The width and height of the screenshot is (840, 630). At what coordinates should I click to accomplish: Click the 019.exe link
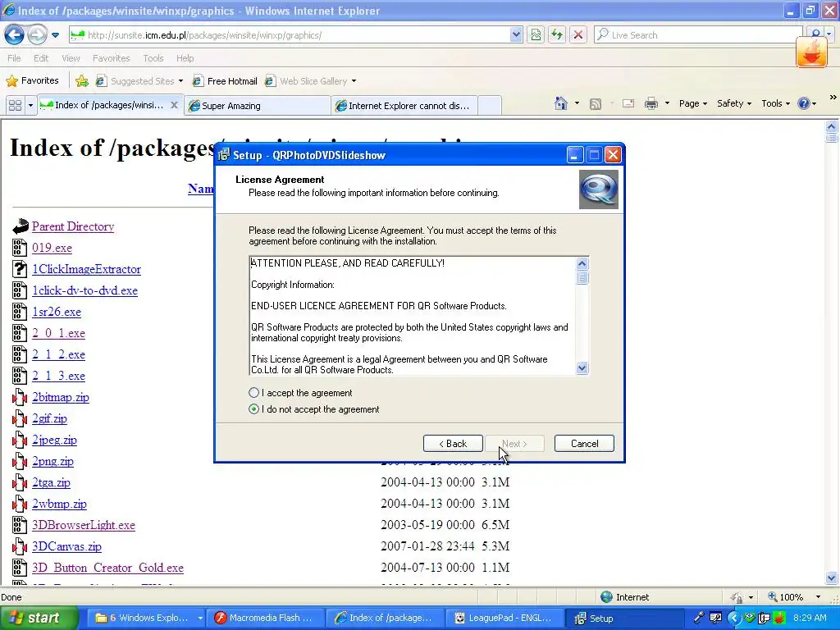coord(52,248)
